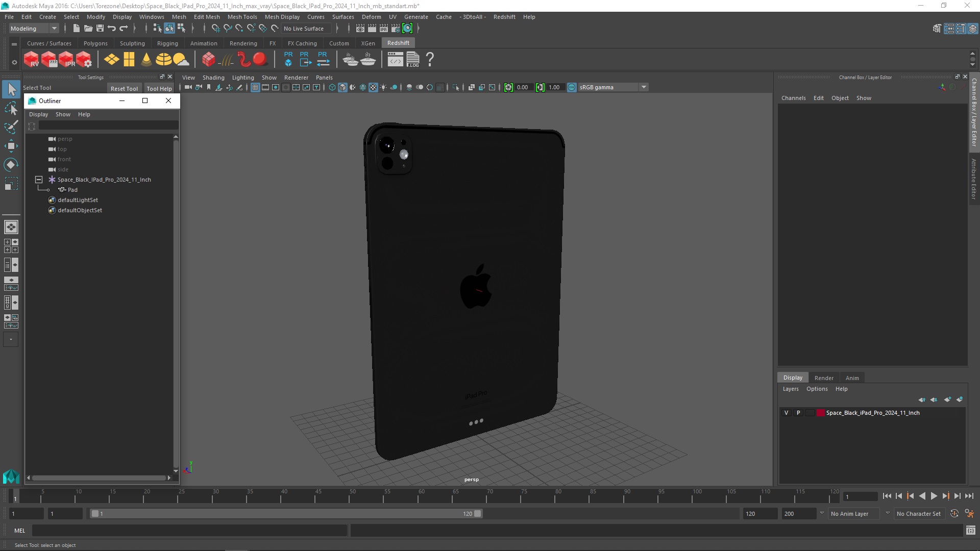Screen dimensions: 980x551
Task: Toggle auto keyframe button
Action: point(954,514)
